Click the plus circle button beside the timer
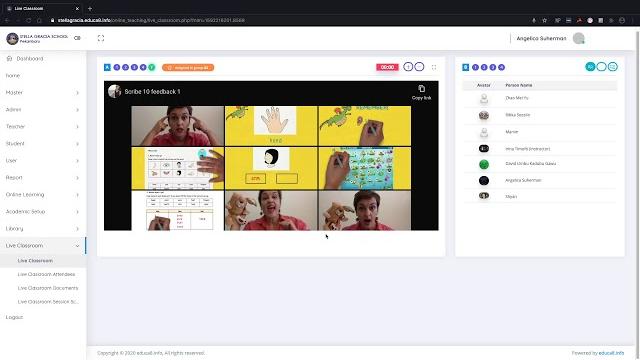Screen dimensions: 640x360 pyautogui.click(x=408, y=67)
